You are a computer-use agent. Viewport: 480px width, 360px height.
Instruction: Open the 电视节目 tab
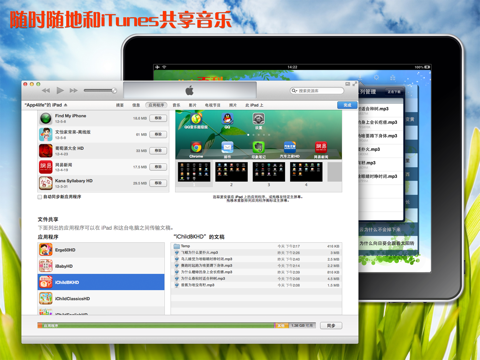pyautogui.click(x=212, y=105)
